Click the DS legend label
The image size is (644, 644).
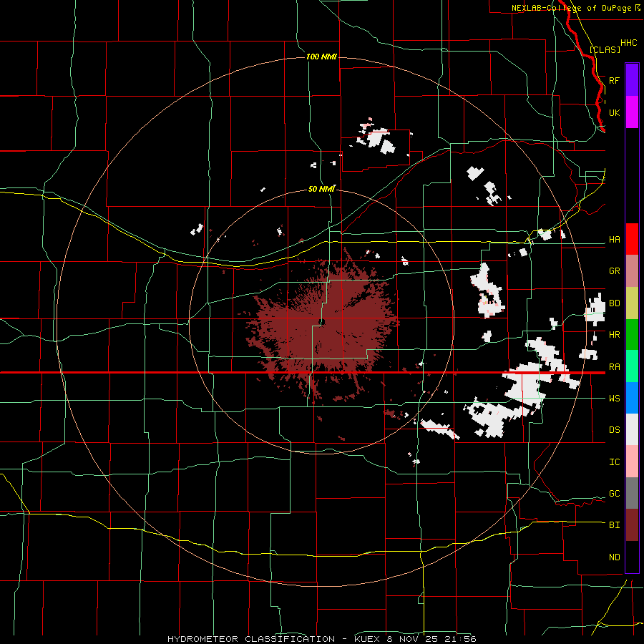pyautogui.click(x=614, y=430)
